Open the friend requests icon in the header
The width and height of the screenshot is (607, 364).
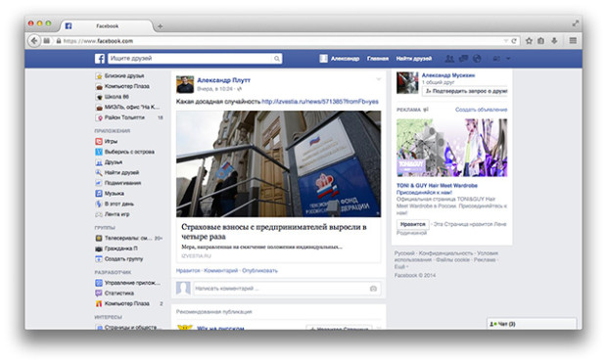click(x=449, y=59)
